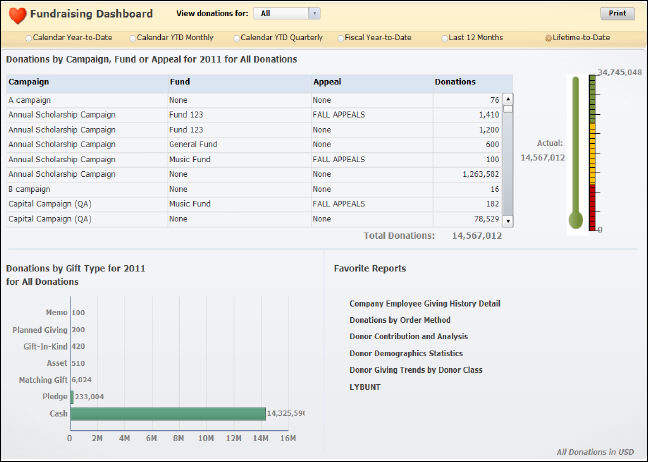Image resolution: width=648 pixels, height=462 pixels.
Task: Click the orange heart Fundraising Dashboard icon
Action: (15, 14)
